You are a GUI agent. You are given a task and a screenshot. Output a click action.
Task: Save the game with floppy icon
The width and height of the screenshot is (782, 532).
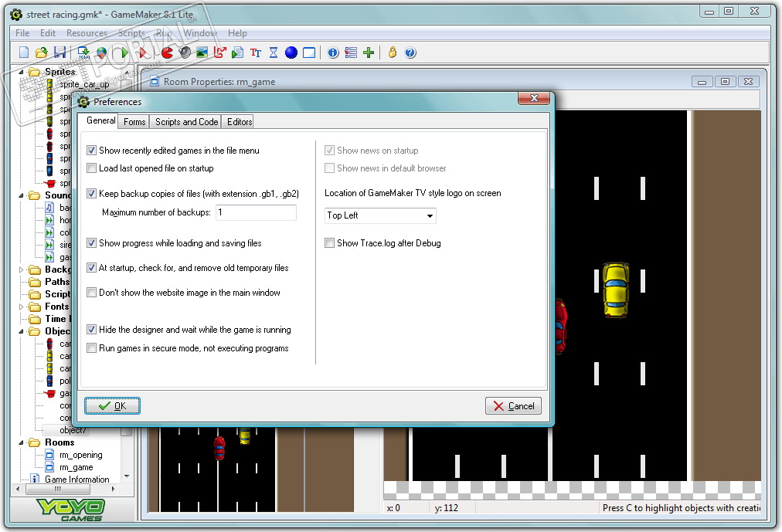point(59,53)
